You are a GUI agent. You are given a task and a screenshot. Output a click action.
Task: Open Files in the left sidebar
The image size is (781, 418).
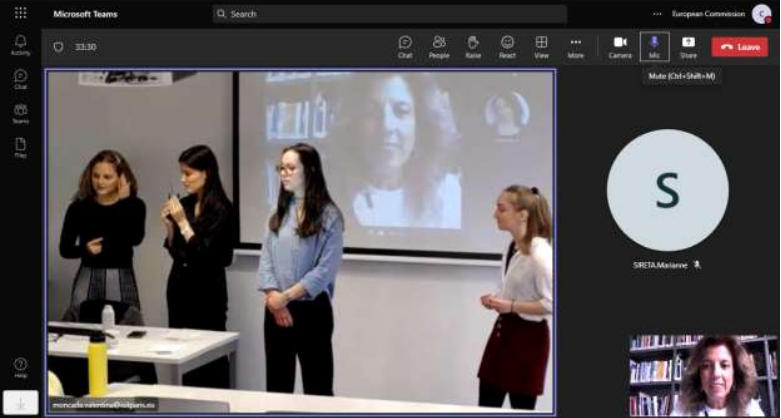point(20,147)
